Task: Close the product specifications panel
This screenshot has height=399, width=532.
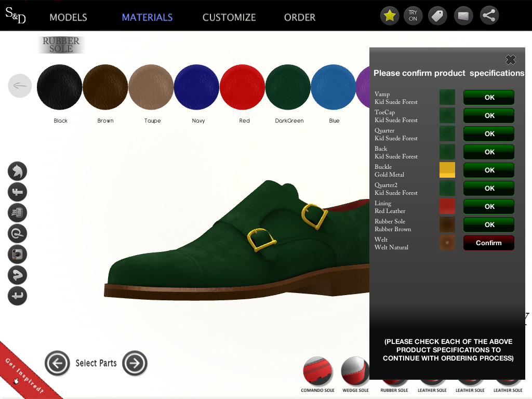Action: pyautogui.click(x=510, y=60)
